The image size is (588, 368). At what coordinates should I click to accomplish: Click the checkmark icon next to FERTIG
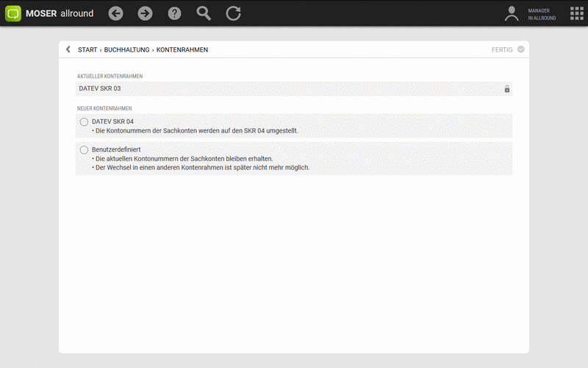[x=521, y=49]
